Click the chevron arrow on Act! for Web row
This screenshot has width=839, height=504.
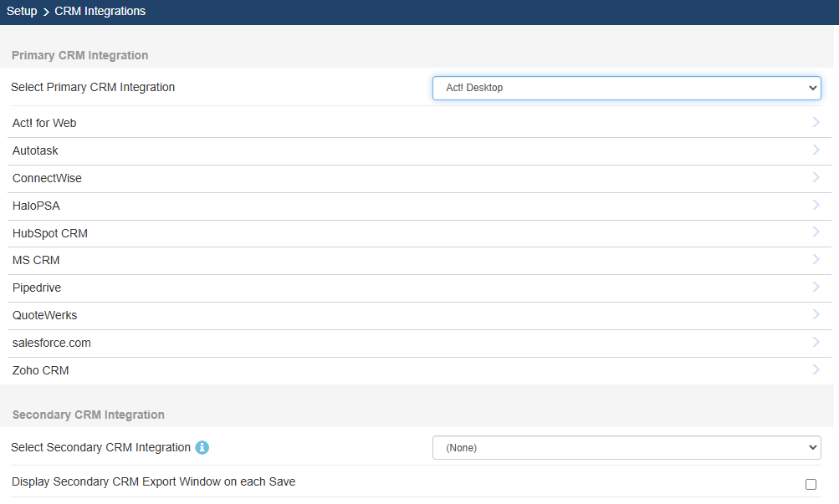point(816,123)
